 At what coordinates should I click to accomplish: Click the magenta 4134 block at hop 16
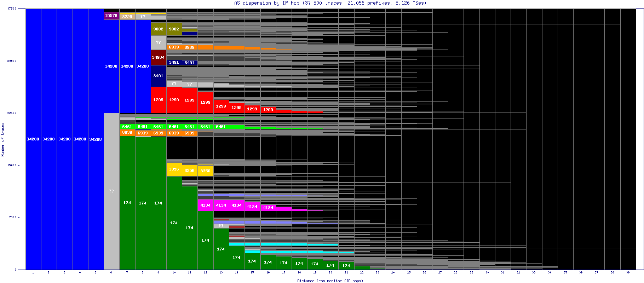point(268,208)
